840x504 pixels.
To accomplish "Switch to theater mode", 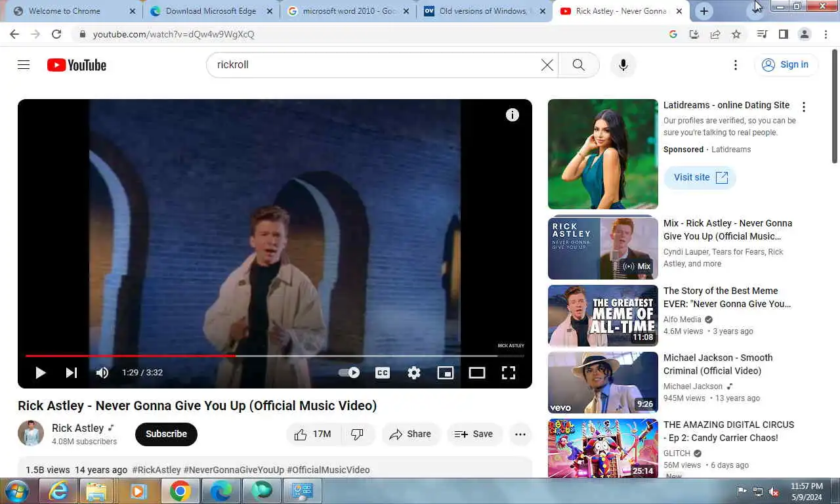I will 477,373.
